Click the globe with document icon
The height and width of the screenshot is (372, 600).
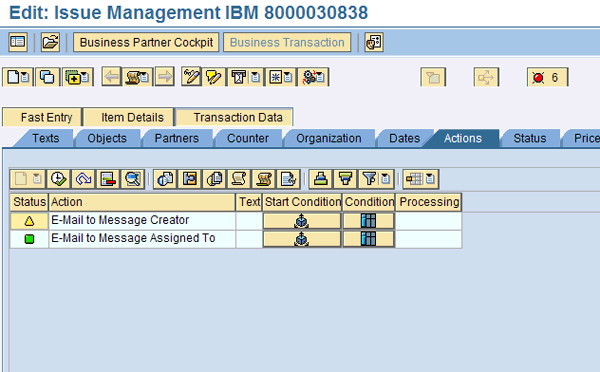pos(165,179)
